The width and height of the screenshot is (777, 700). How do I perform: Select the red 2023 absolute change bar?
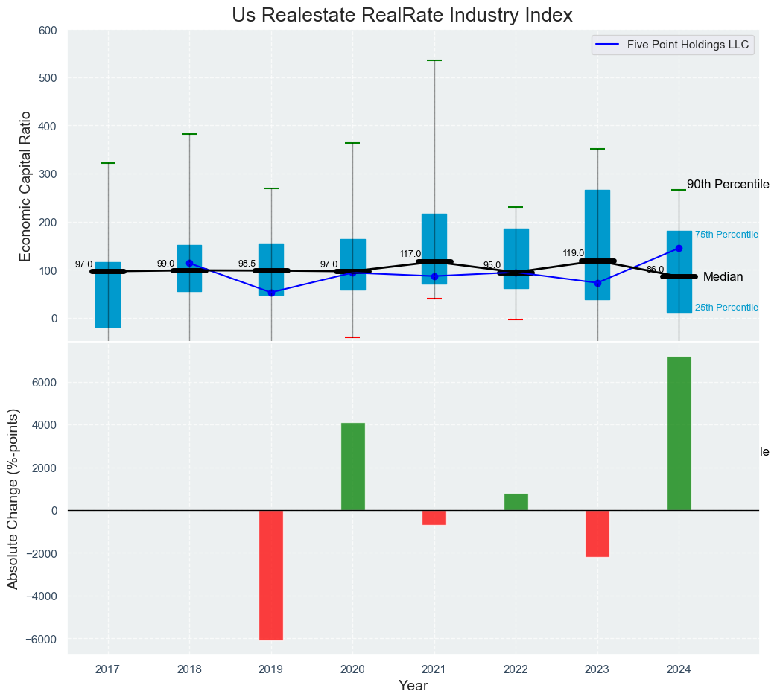coord(597,533)
